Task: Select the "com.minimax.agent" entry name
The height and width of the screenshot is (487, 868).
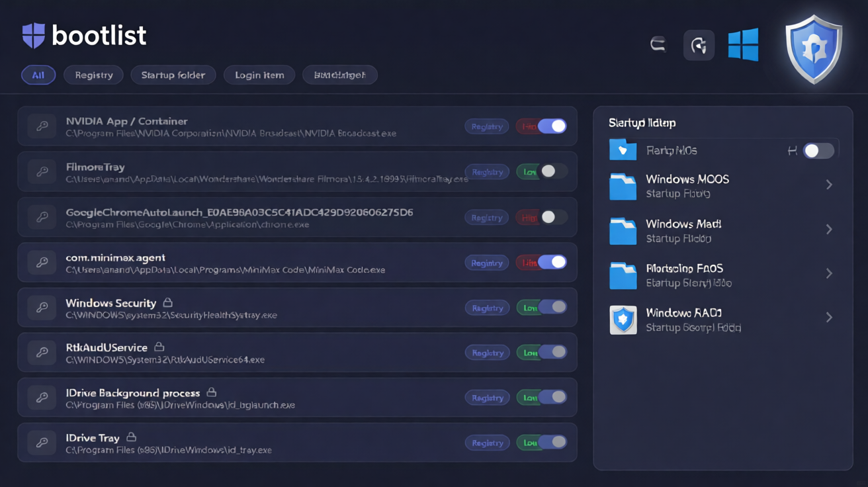Action: 115,257
